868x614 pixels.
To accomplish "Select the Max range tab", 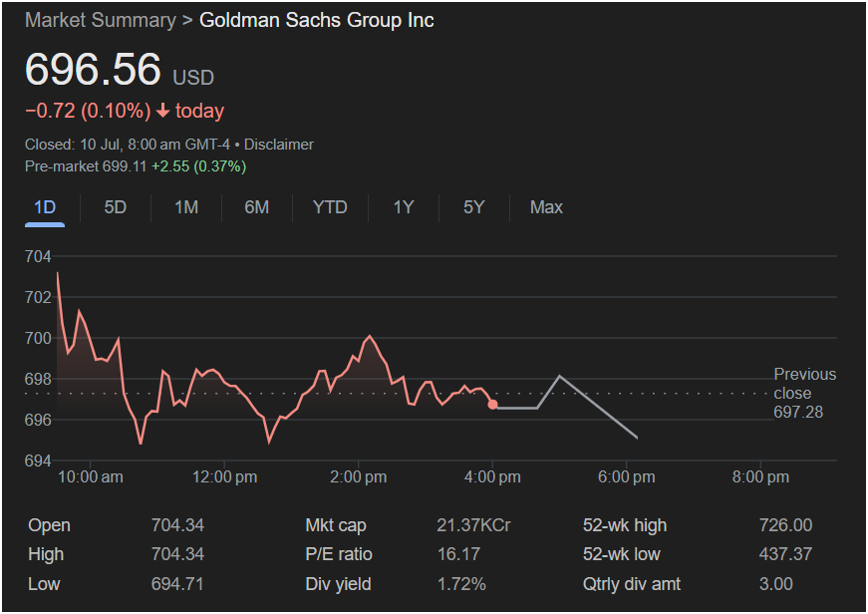I will (546, 207).
